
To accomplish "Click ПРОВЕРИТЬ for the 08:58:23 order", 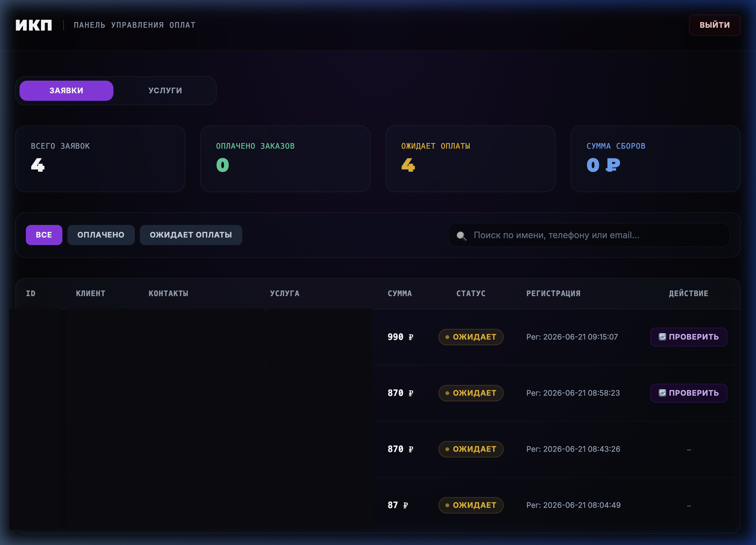I will point(689,393).
